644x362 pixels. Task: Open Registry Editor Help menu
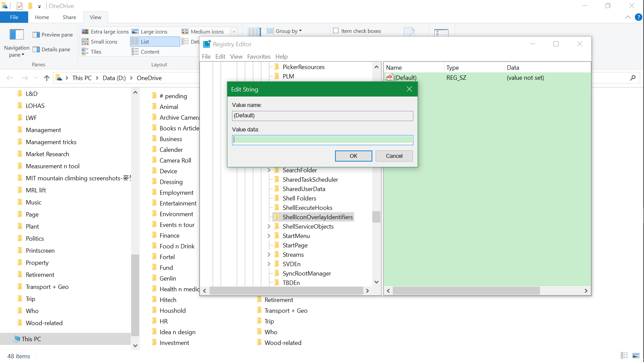click(x=281, y=57)
